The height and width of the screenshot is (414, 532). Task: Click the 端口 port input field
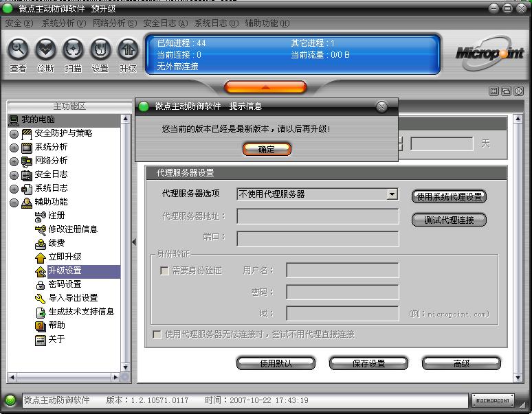tap(318, 239)
